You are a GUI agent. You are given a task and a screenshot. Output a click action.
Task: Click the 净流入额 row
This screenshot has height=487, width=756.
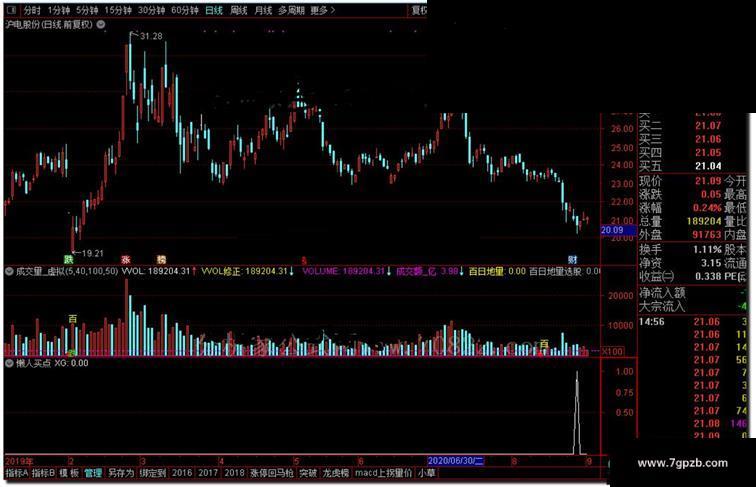692,293
